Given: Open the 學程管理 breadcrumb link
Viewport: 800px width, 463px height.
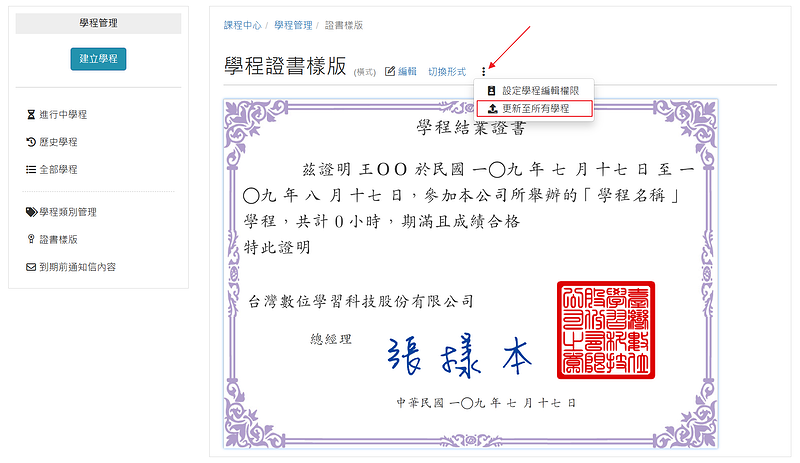Looking at the screenshot, I should click(293, 26).
